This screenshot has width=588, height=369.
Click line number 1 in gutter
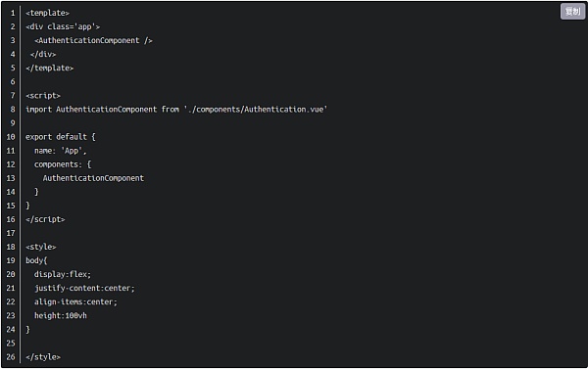tap(13, 13)
